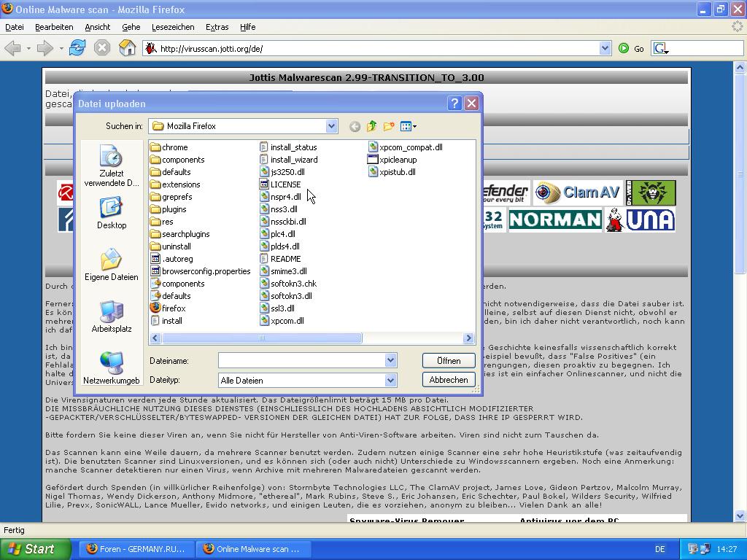Click the dialog help question mark button

454,104
